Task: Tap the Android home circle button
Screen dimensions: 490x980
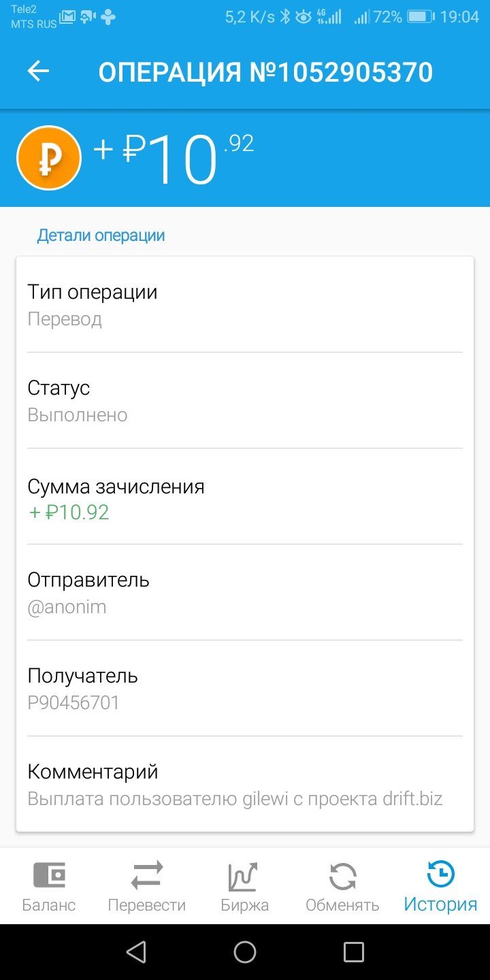Action: point(245,952)
